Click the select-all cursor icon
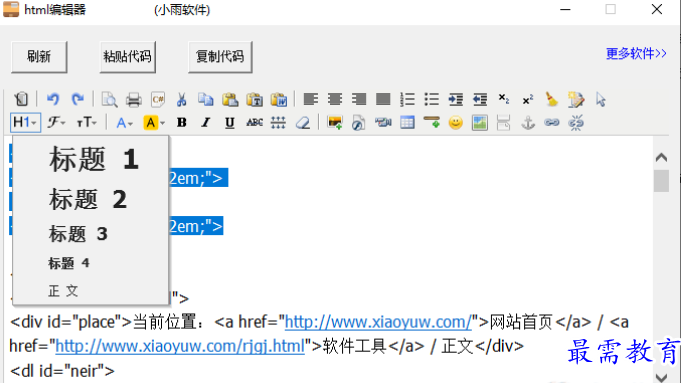This screenshot has height=383, width=689. coord(601,100)
